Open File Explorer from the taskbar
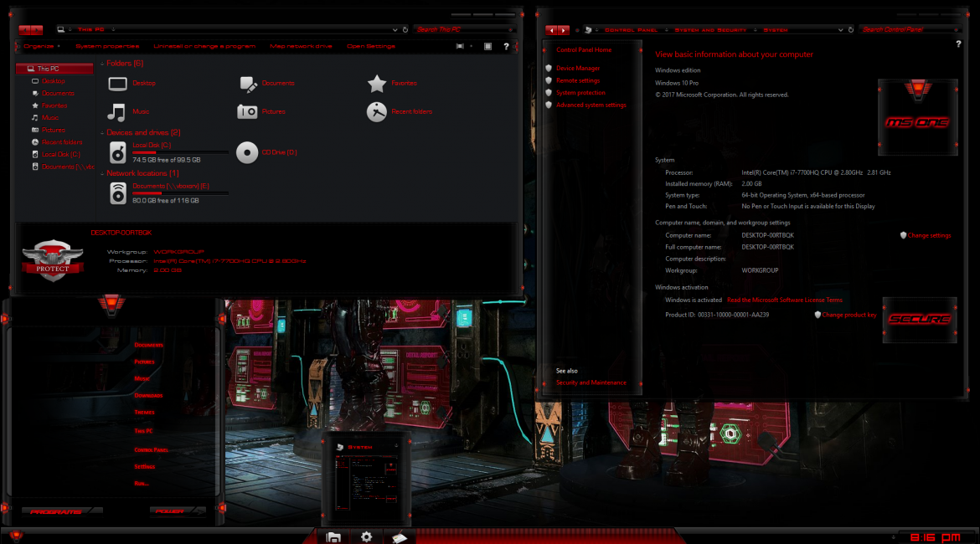The width and height of the screenshot is (980, 544). pos(333,536)
